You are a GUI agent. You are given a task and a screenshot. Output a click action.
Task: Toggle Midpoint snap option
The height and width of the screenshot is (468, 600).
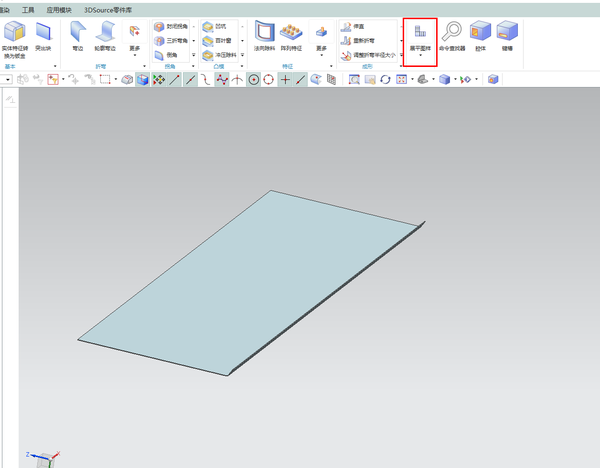tap(190, 80)
